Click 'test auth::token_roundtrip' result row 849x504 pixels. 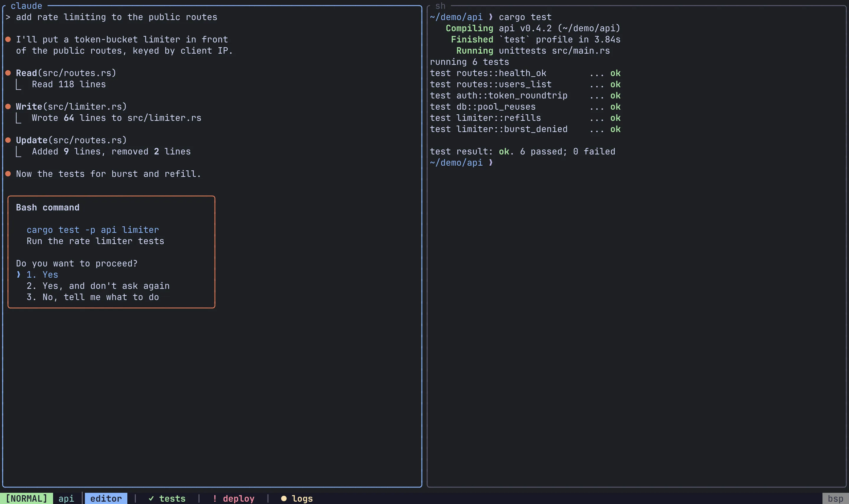coord(525,95)
